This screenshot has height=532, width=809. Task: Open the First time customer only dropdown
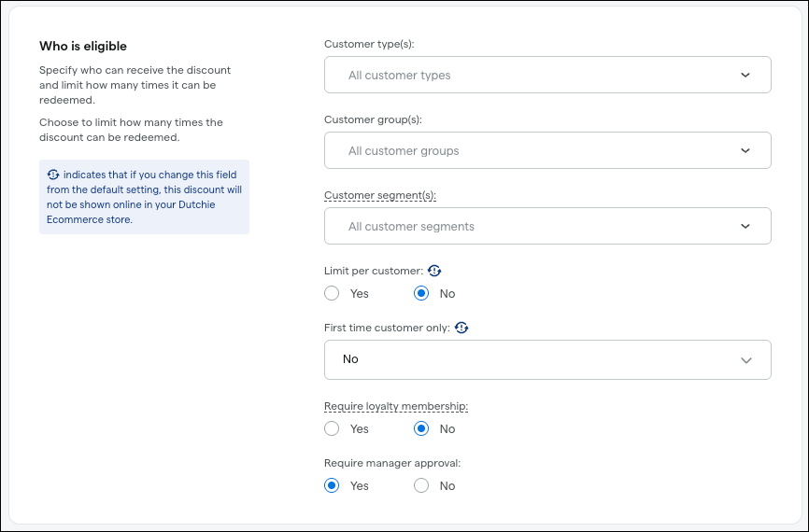[547, 360]
